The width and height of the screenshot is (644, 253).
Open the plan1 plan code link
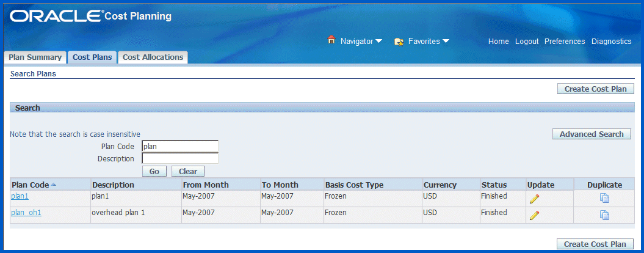click(20, 196)
